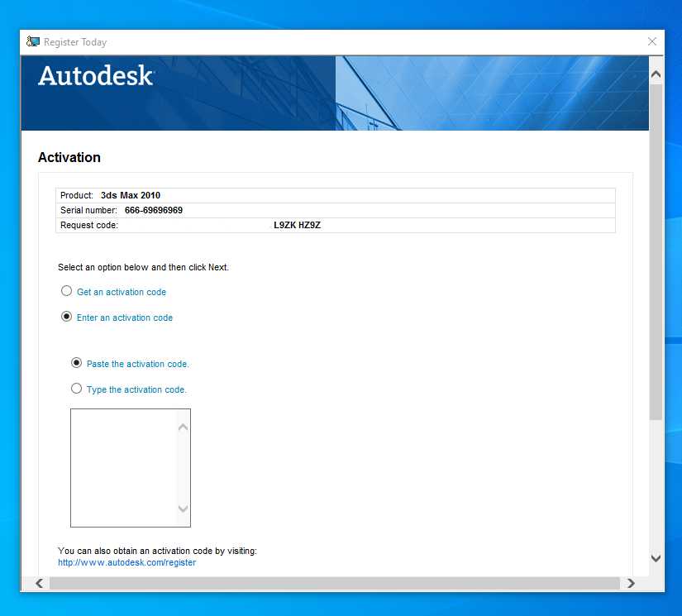
Task: Select the Get an activation code option
Action: click(67, 291)
